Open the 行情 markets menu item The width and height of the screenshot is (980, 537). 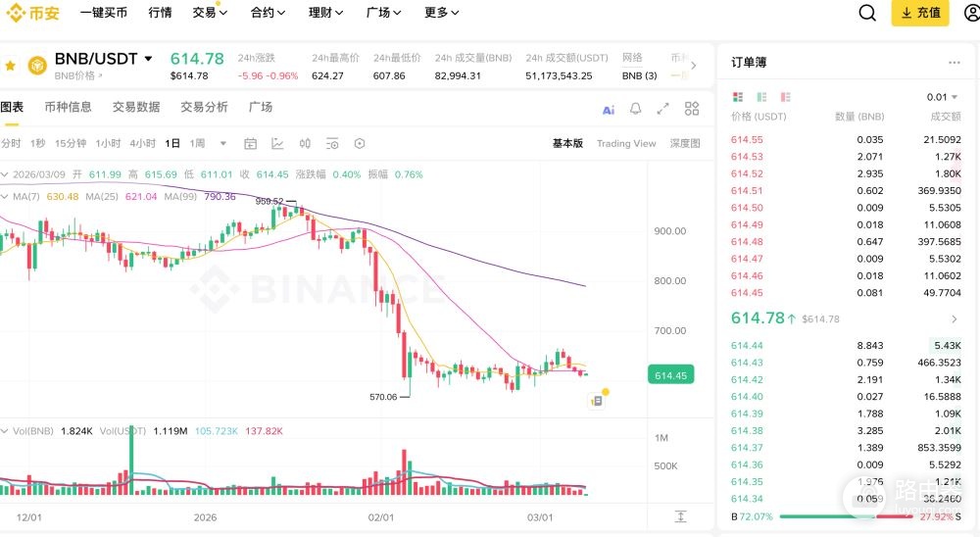[x=160, y=13]
